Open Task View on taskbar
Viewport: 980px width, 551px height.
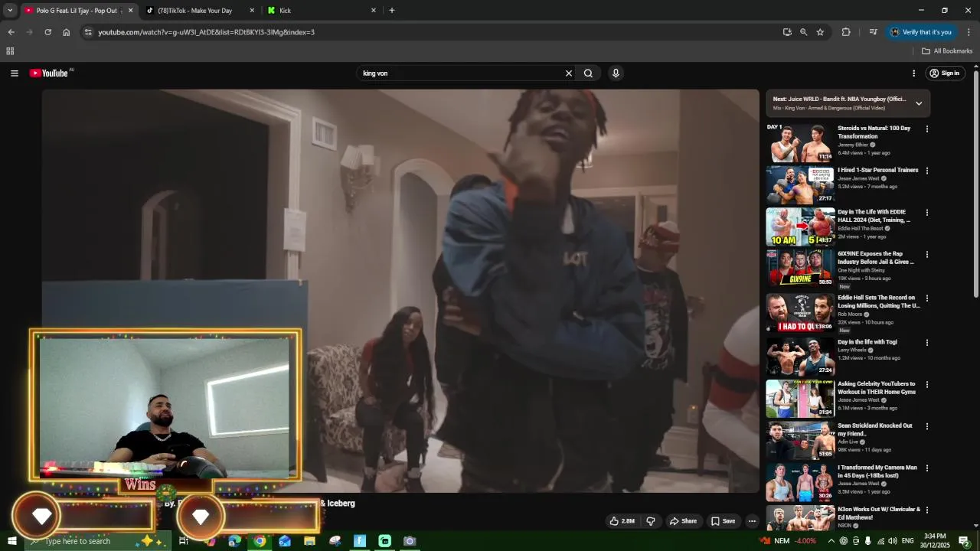[x=184, y=541]
